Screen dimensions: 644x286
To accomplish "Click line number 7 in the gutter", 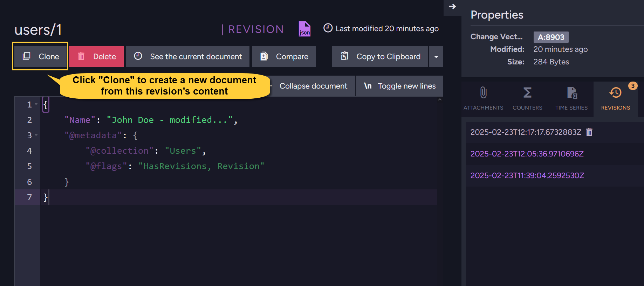I will point(29,197).
